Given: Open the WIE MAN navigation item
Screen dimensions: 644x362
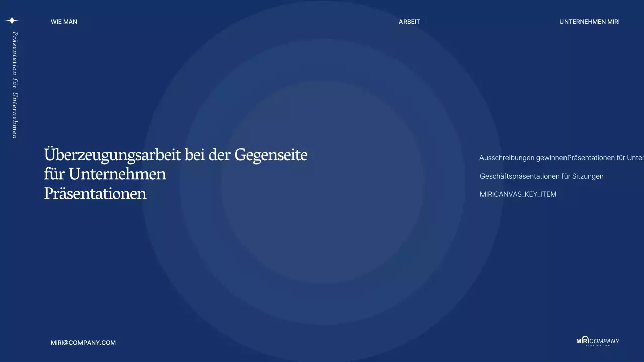Looking at the screenshot, I should [64, 22].
